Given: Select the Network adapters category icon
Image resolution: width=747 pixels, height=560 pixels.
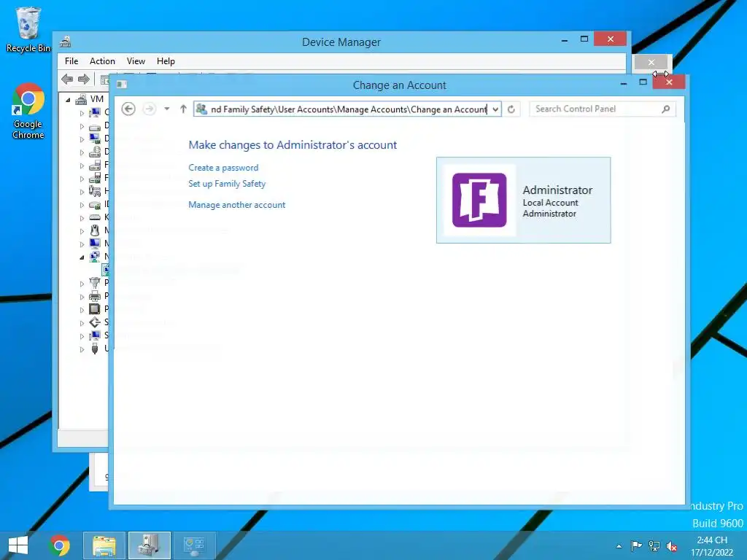Looking at the screenshot, I should click(x=95, y=257).
